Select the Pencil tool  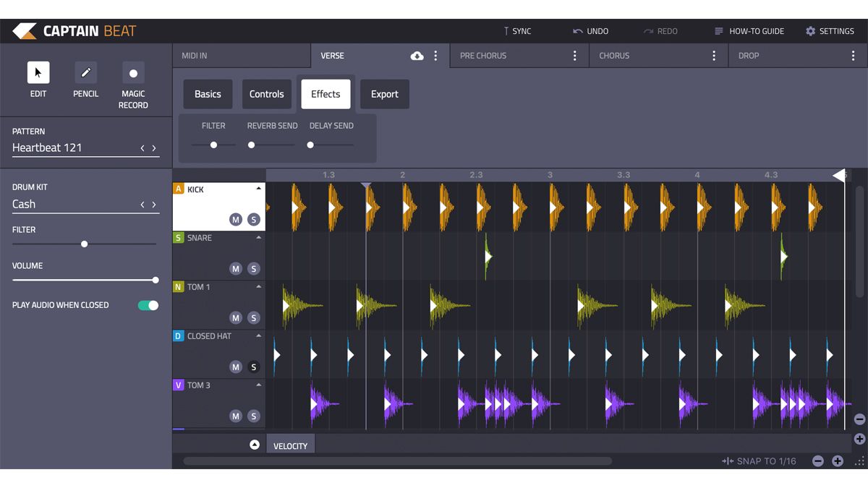tap(86, 72)
